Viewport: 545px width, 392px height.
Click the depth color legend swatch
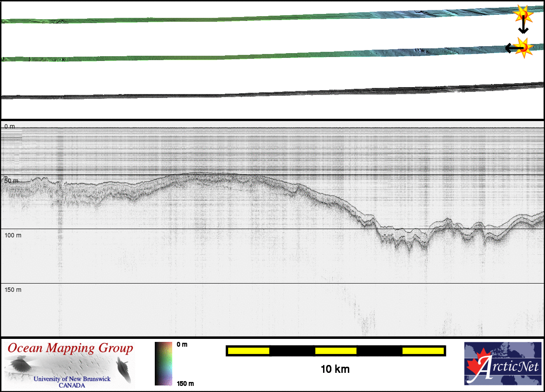(163, 364)
